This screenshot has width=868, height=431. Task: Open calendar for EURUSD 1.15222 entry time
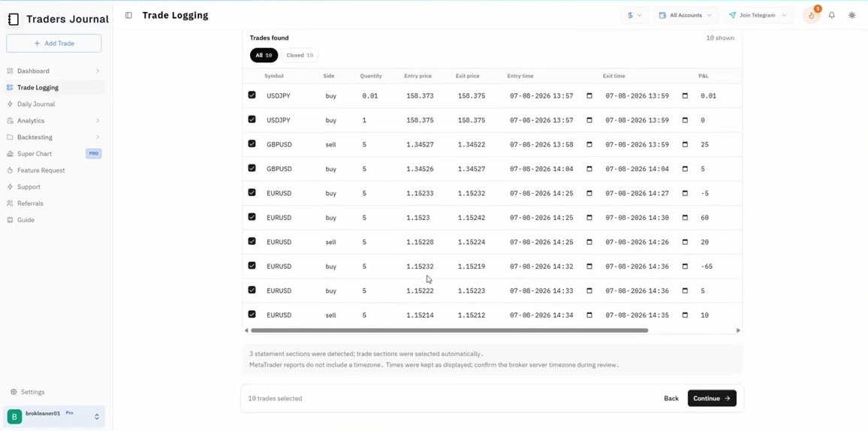589,291
